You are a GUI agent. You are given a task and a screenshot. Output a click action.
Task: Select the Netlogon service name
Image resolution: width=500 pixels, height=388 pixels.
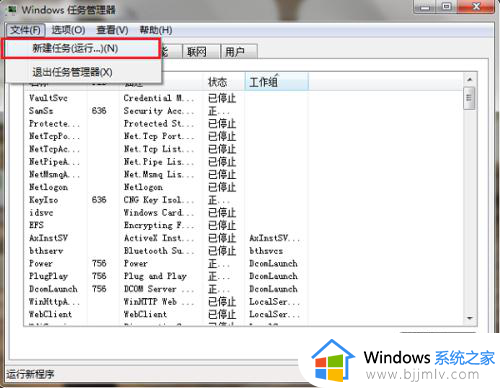tap(49, 187)
